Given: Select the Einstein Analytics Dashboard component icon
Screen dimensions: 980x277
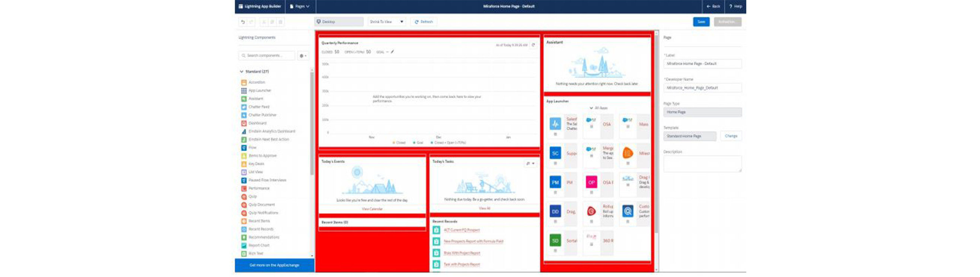Looking at the screenshot, I should point(244,132).
